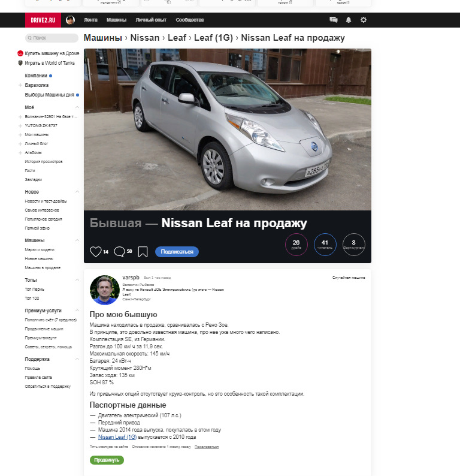The width and height of the screenshot is (460, 476).
Task: Open the 41 читатель counter circle
Action: [x=325, y=245]
